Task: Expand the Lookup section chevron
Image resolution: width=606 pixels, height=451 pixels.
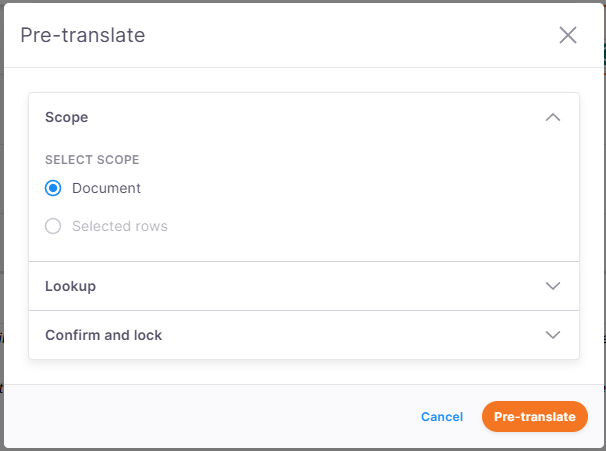Action: (x=553, y=286)
